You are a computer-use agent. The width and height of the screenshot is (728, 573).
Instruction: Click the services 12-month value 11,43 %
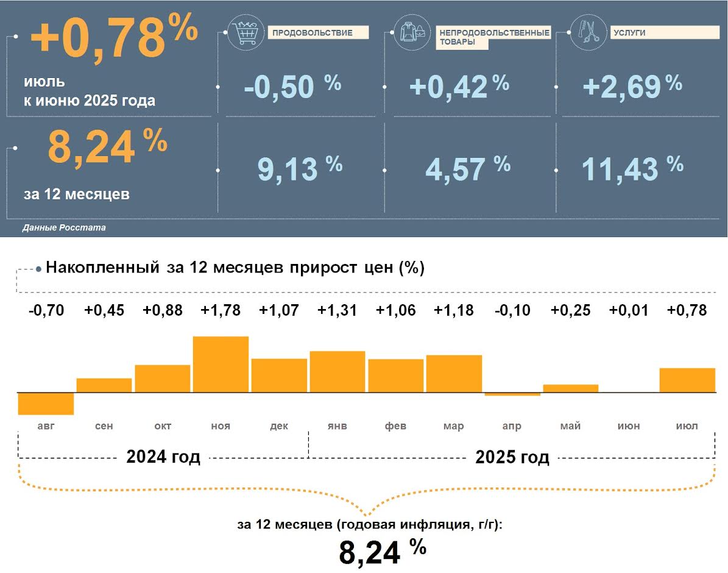(x=632, y=168)
